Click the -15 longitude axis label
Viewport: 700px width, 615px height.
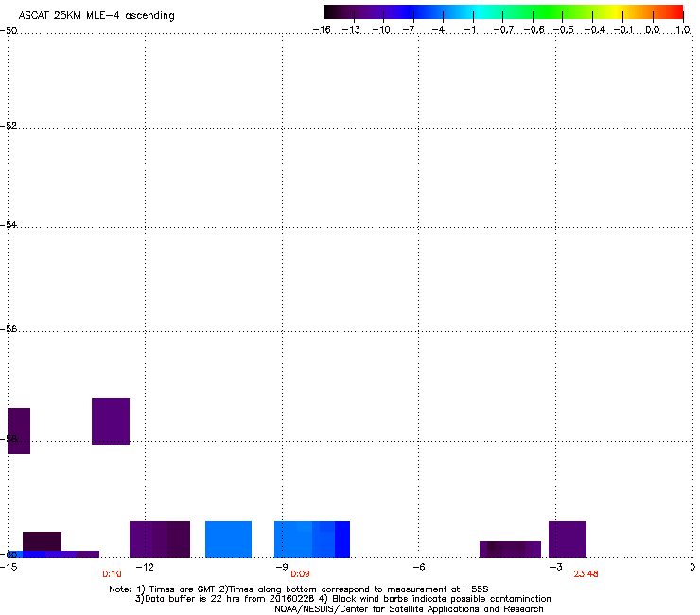tap(9, 567)
